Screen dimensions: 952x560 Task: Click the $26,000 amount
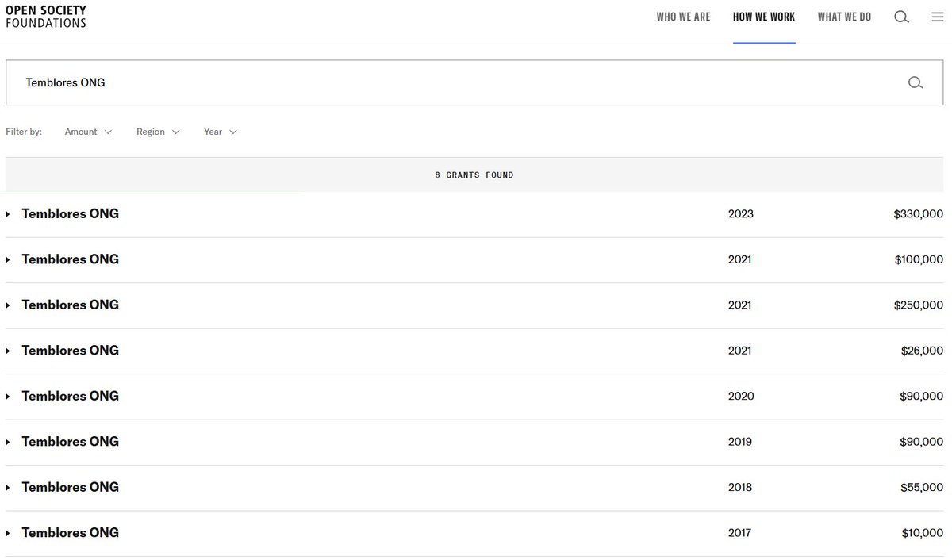923,351
